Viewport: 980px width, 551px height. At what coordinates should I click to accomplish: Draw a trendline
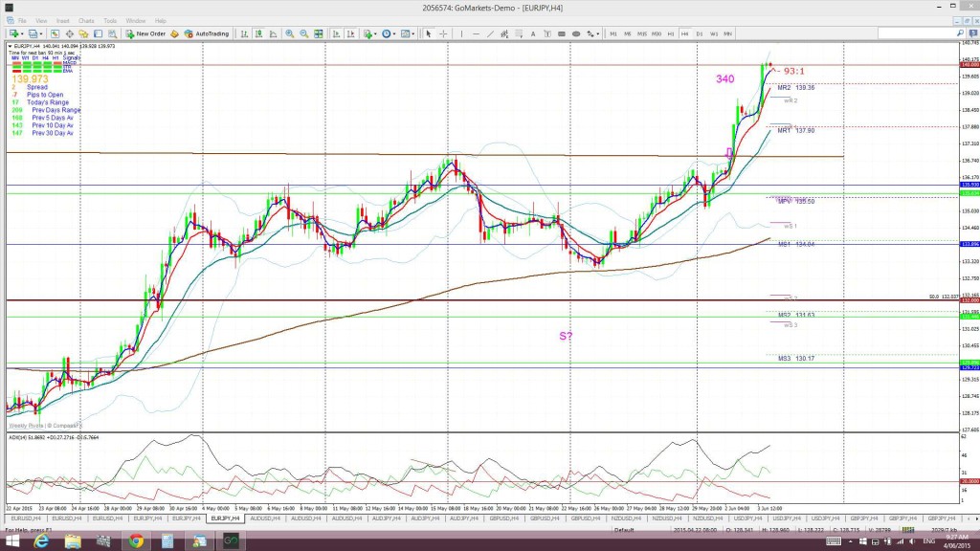[491, 33]
